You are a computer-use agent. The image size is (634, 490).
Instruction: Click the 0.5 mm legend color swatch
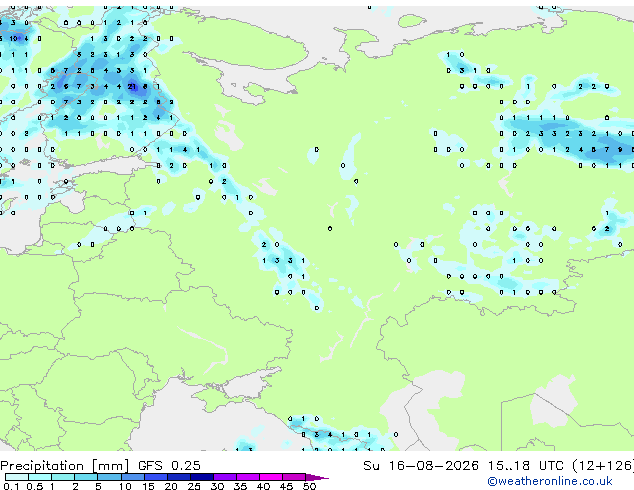[40, 477]
